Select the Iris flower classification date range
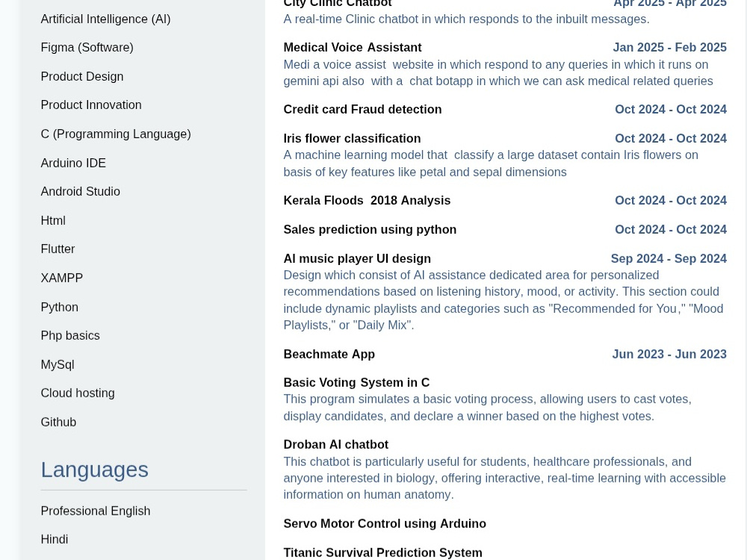The height and width of the screenshot is (560, 747). (671, 139)
